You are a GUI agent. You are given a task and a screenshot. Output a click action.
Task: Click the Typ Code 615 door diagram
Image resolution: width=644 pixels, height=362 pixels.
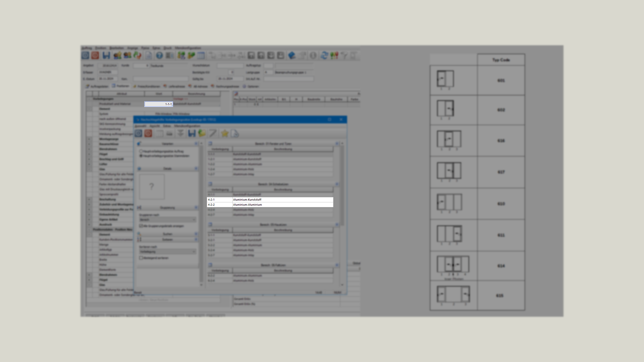tap(453, 296)
